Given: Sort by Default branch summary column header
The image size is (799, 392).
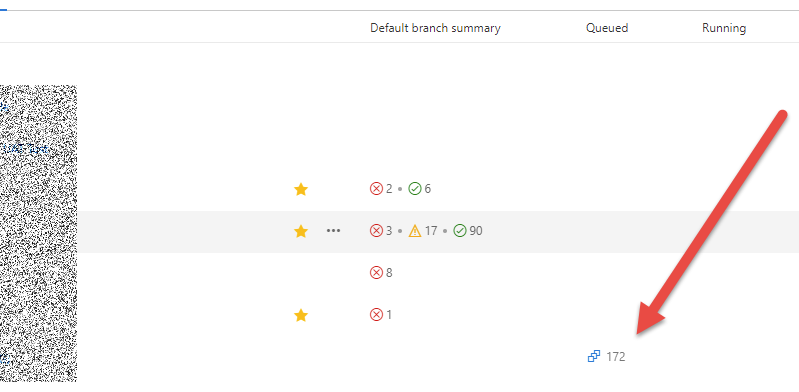Looking at the screenshot, I should click(x=435, y=28).
